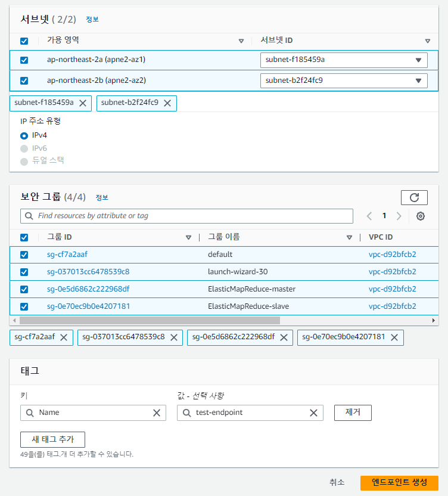This screenshot has width=448, height=496.
Task: Open security group table settings gear
Action: pyautogui.click(x=421, y=216)
